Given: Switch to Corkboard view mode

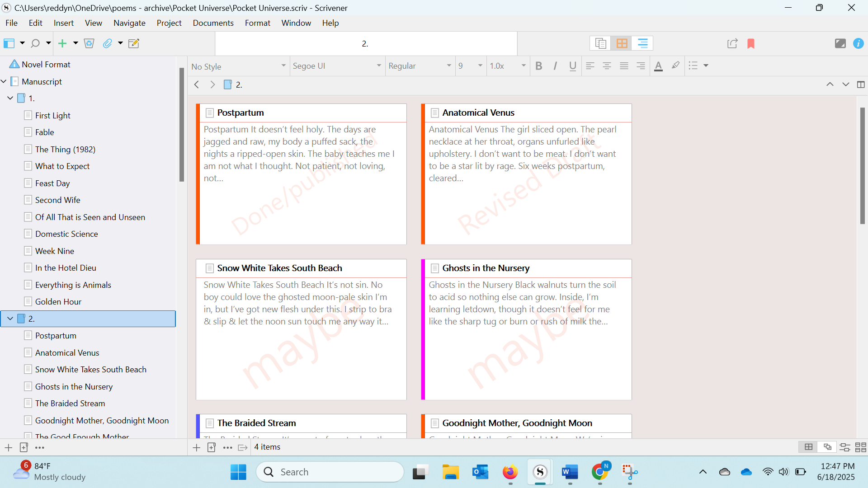Looking at the screenshot, I should coord(622,43).
